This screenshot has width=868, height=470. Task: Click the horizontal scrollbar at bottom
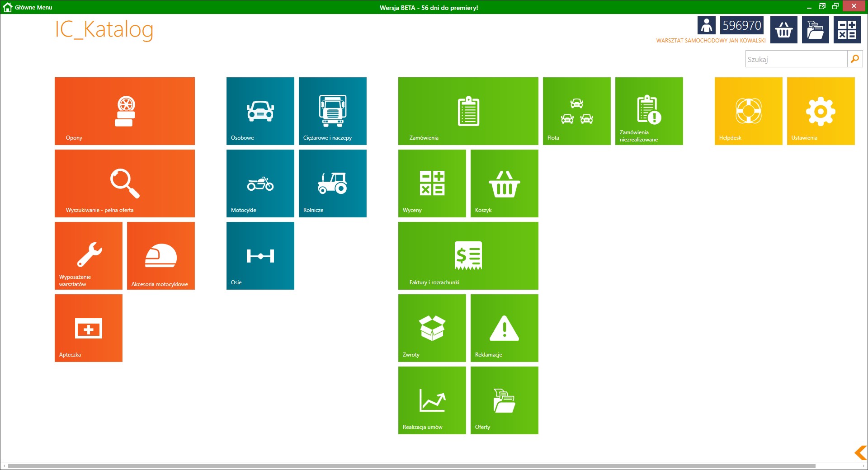(411, 466)
